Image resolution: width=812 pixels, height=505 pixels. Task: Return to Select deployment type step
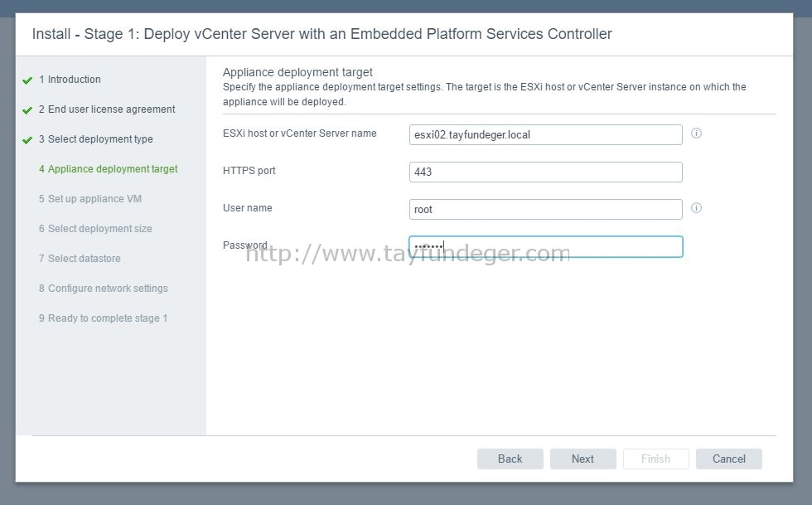(96, 139)
